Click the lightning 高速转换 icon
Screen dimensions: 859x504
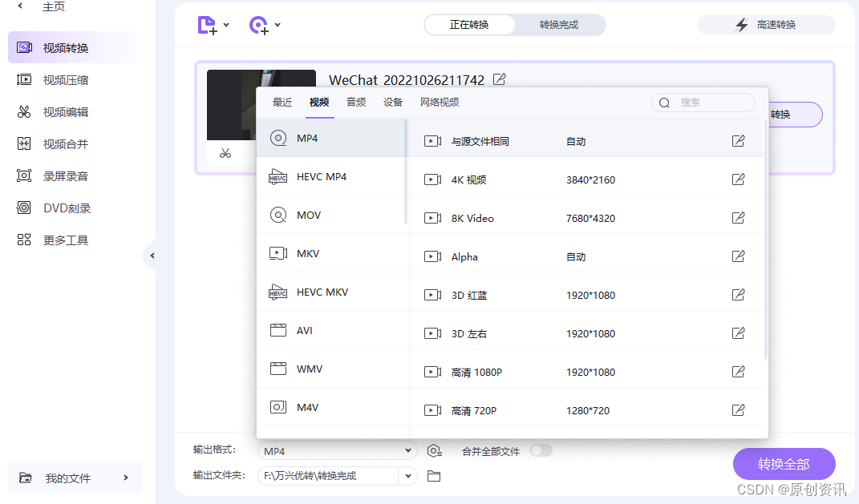(742, 25)
